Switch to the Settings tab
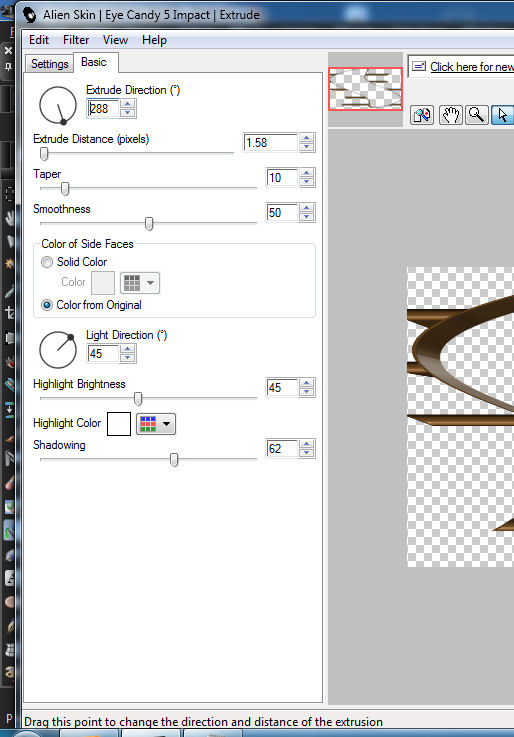Screen dimensions: 514x737 tap(49, 63)
